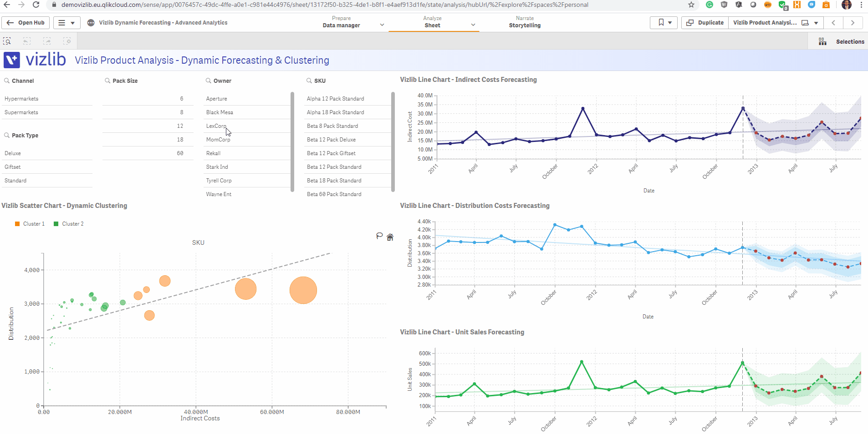Click the SKU list scrollbar
868x434 pixels.
(x=393, y=142)
